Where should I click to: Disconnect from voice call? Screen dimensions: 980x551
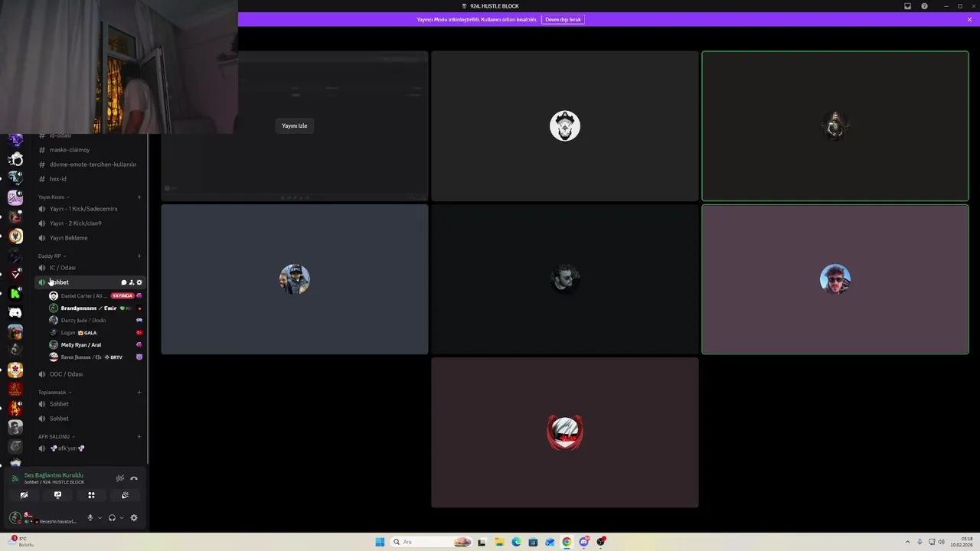click(x=134, y=478)
